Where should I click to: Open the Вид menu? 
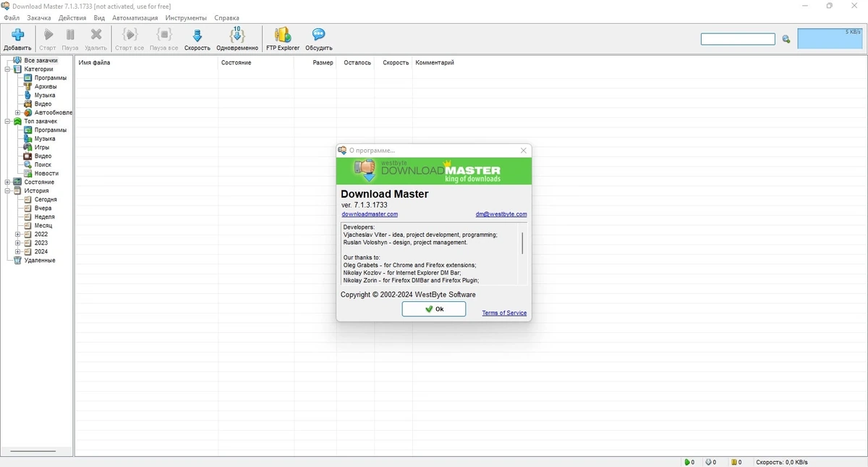99,17
